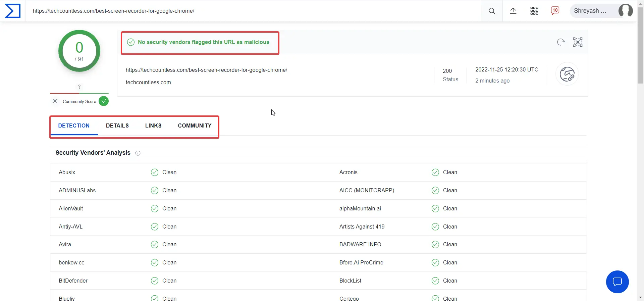Screen dimensions: 644x301
Task: Click Clean result for Artists Against 419
Action: 450,227
